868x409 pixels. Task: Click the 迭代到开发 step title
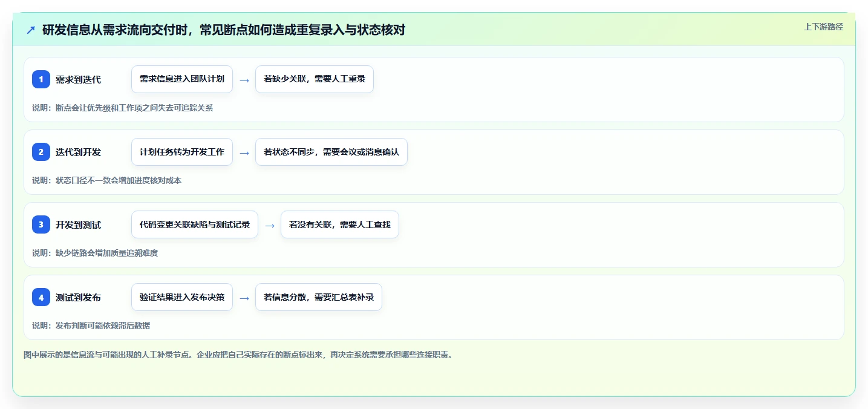coord(78,152)
